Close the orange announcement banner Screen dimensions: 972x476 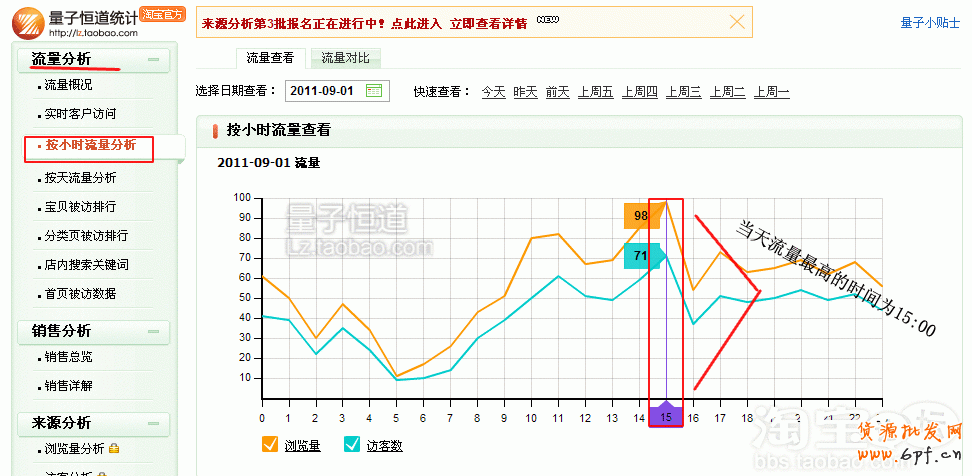pyautogui.click(x=737, y=20)
